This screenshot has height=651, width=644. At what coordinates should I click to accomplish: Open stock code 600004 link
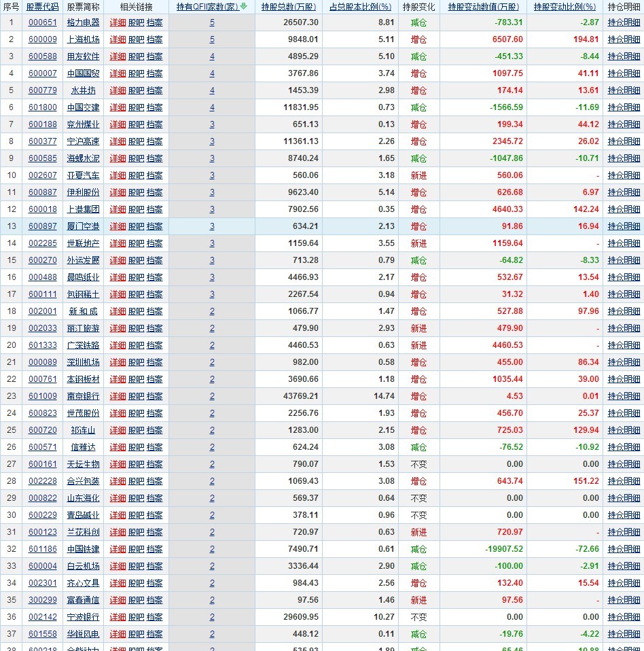click(42, 566)
